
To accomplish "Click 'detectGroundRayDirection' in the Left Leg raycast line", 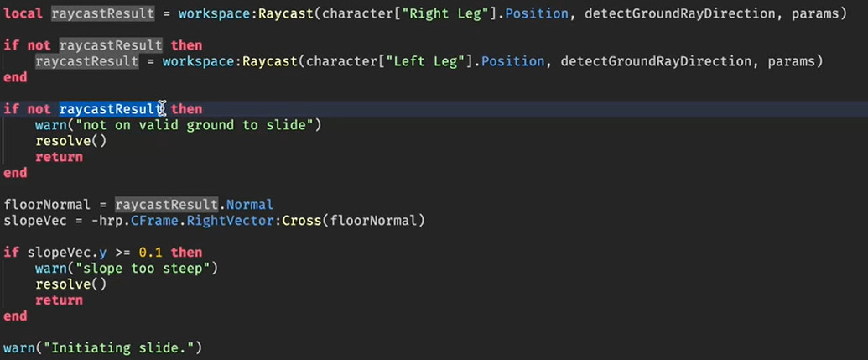I will tap(656, 61).
